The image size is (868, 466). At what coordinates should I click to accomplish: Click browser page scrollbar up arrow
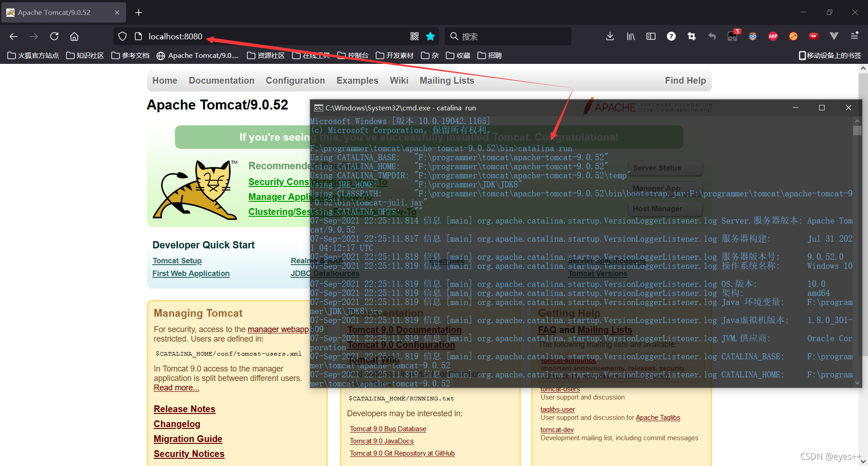(863, 69)
